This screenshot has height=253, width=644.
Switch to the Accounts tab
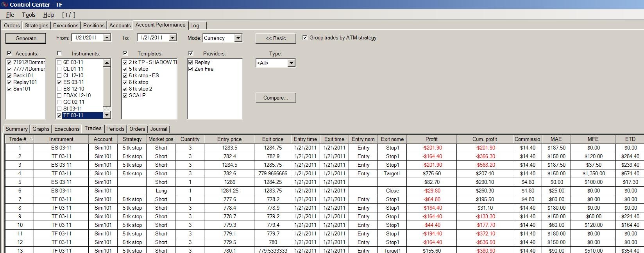point(120,25)
